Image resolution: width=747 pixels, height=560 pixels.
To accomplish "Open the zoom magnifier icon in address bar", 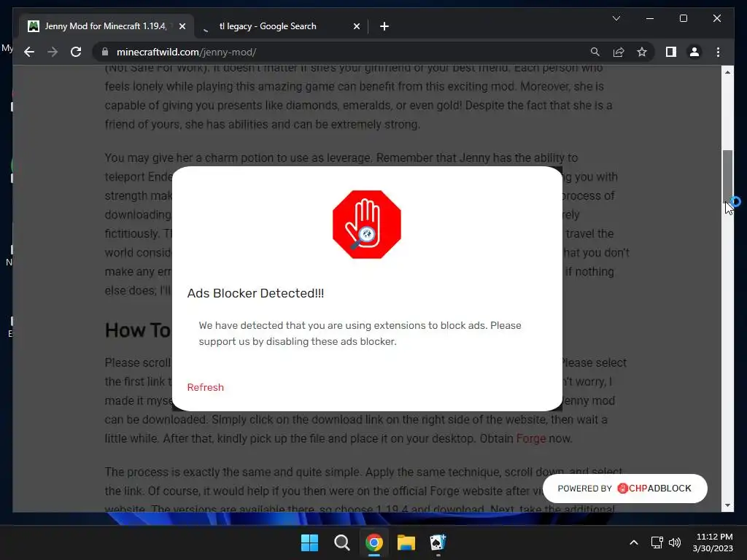I will click(x=595, y=52).
